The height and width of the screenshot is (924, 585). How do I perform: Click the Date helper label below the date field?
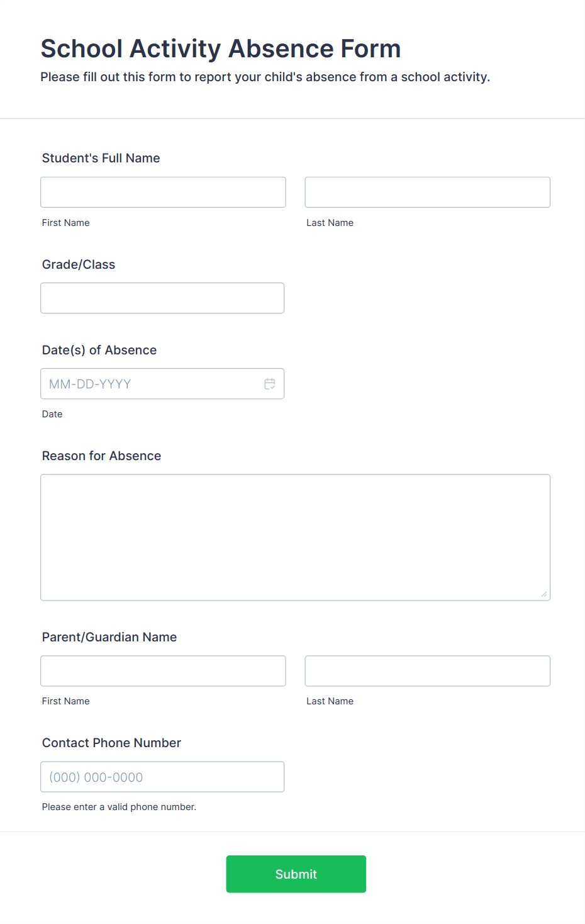(x=52, y=414)
